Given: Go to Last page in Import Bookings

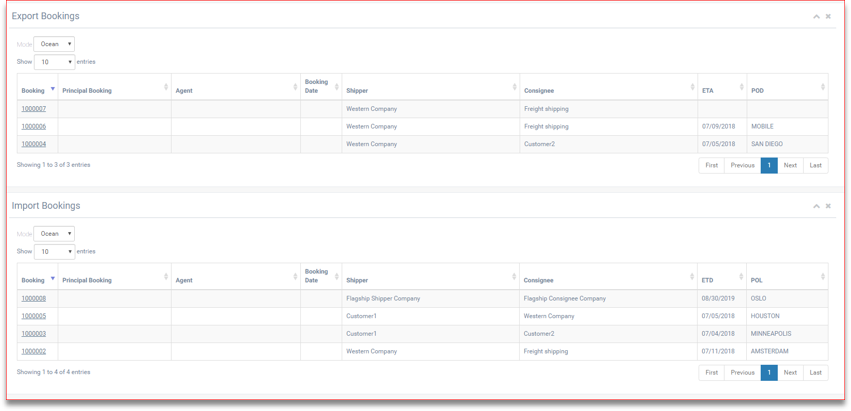Looking at the screenshot, I should pyautogui.click(x=816, y=372).
